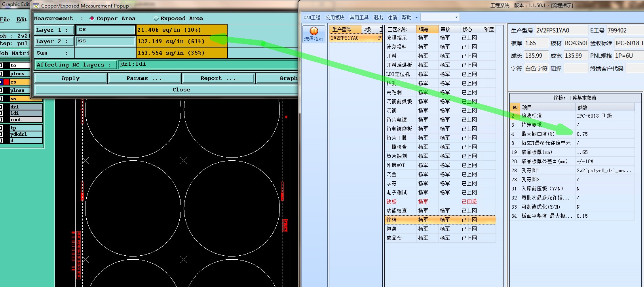Click the 状态 column header

(x=471, y=29)
